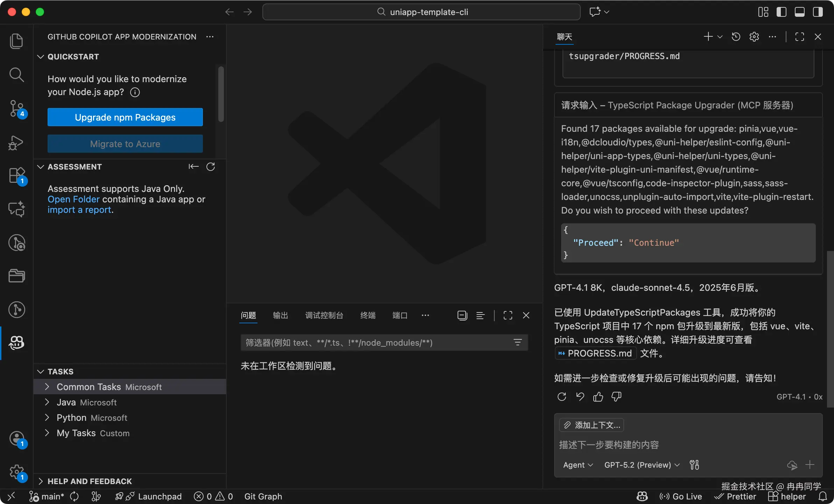The height and width of the screenshot is (504, 834).
Task: Click the configure tools icon in chat
Action: coord(694,465)
